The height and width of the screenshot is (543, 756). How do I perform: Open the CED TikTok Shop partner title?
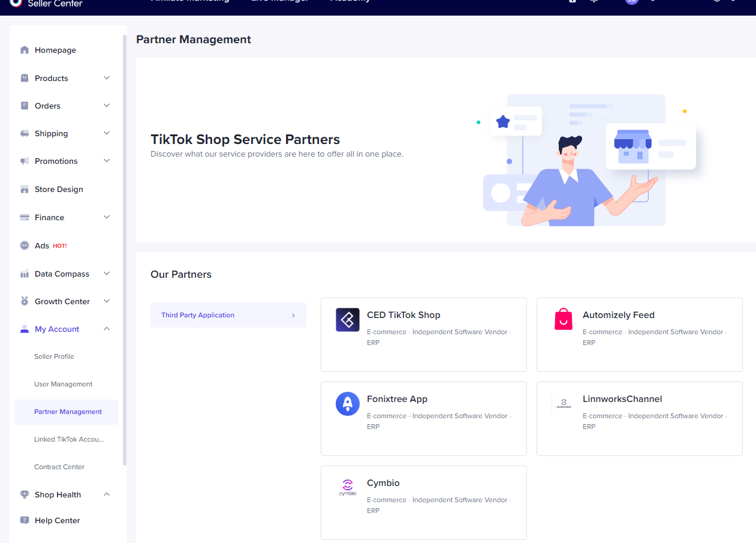(403, 315)
